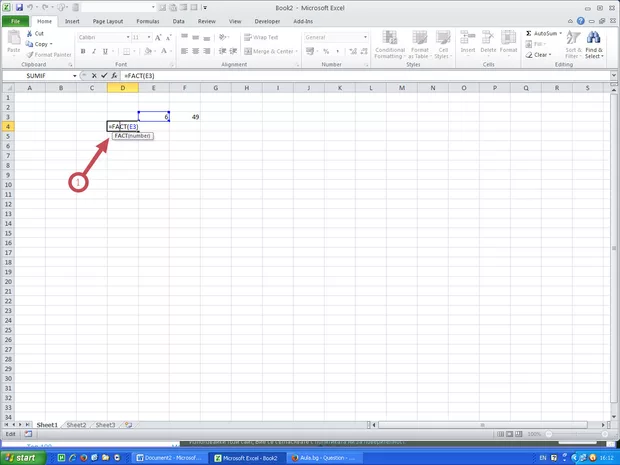Click the Increase Decimal icon
The height and width of the screenshot is (465, 620).
tap(353, 51)
